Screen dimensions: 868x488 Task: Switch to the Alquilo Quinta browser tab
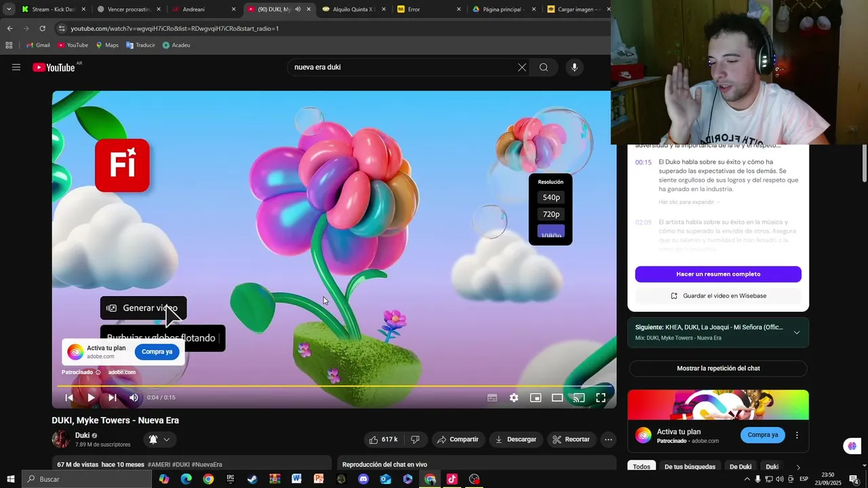tap(353, 9)
